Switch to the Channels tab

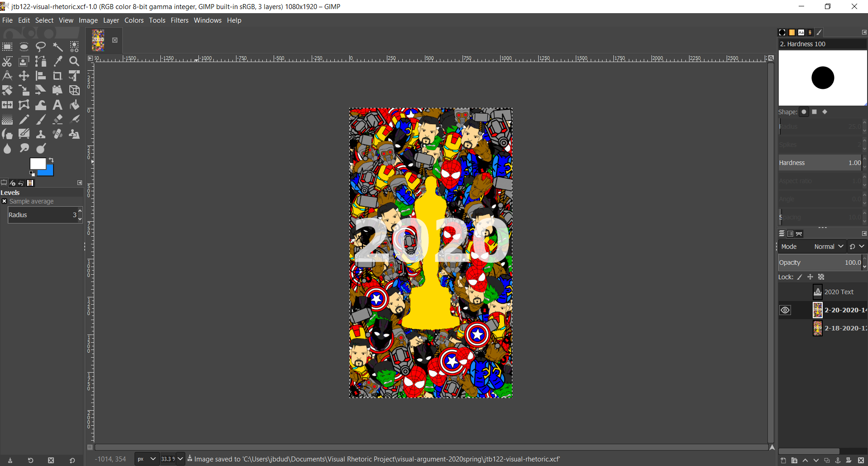790,233
